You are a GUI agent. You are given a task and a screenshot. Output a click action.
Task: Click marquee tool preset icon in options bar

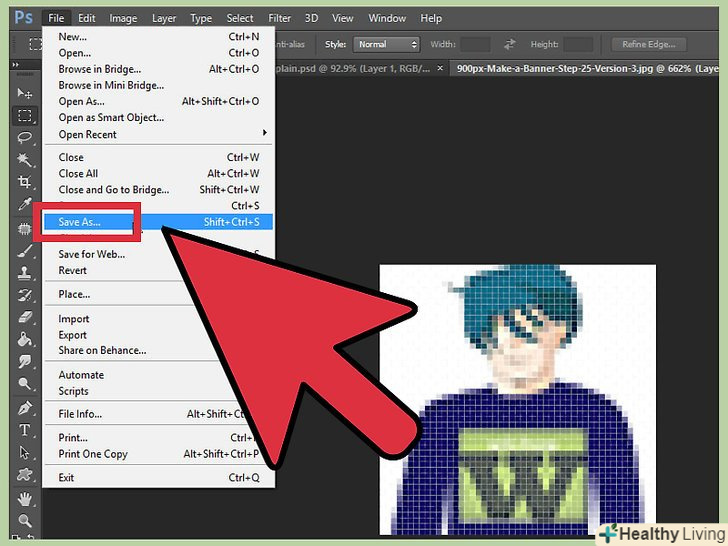coord(35,44)
